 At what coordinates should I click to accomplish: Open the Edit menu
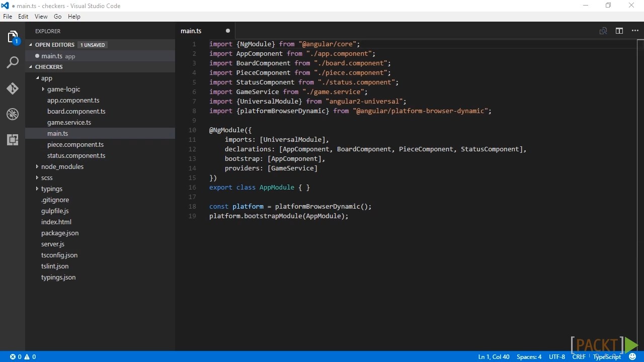pyautogui.click(x=23, y=17)
